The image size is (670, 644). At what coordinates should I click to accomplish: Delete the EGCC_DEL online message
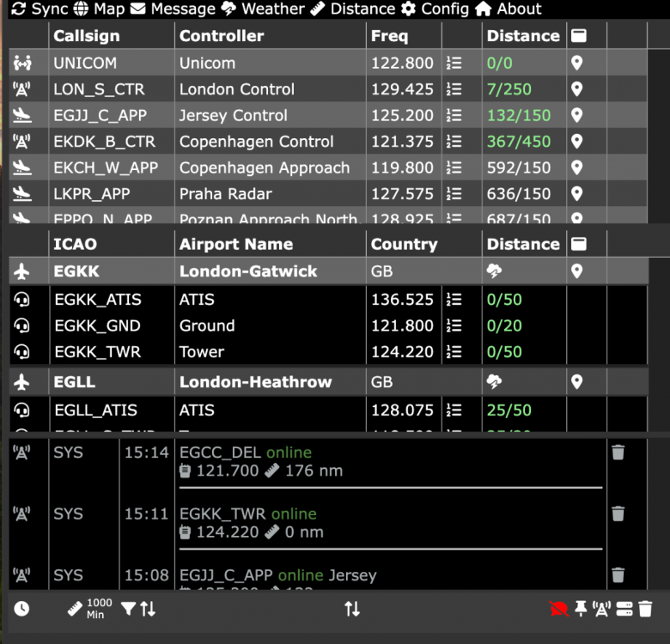(618, 453)
